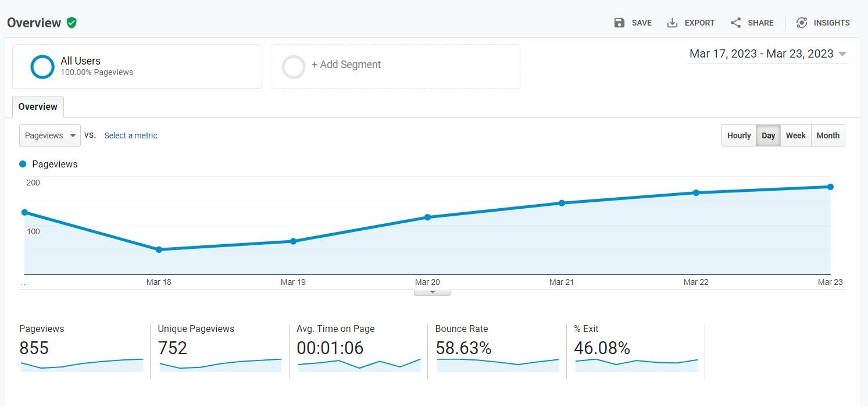Open the date range selector
The image size is (868, 407).
coord(767,53)
